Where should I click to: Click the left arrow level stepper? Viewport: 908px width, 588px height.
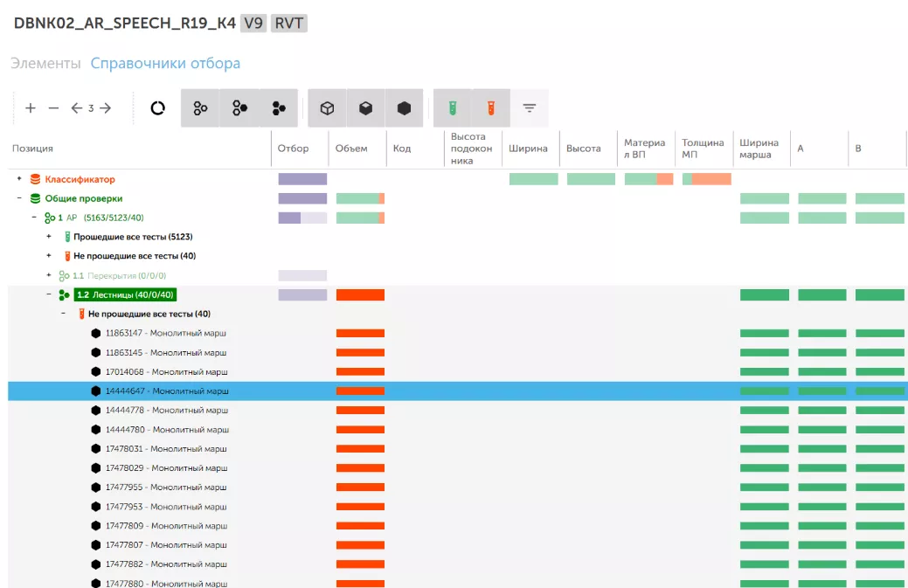[76, 108]
